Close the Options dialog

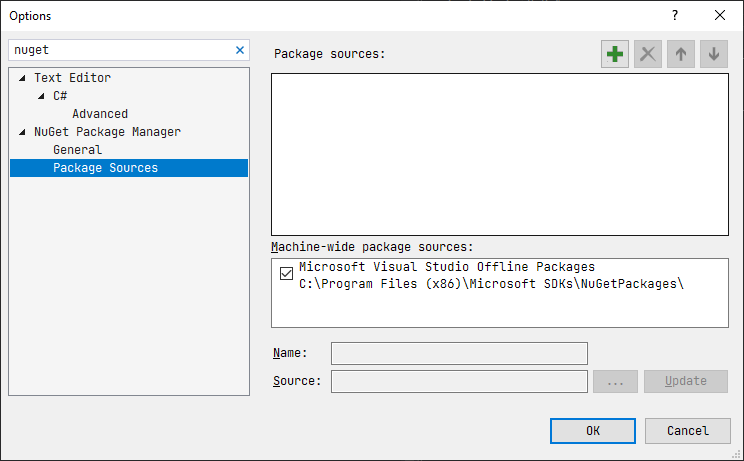pos(720,15)
